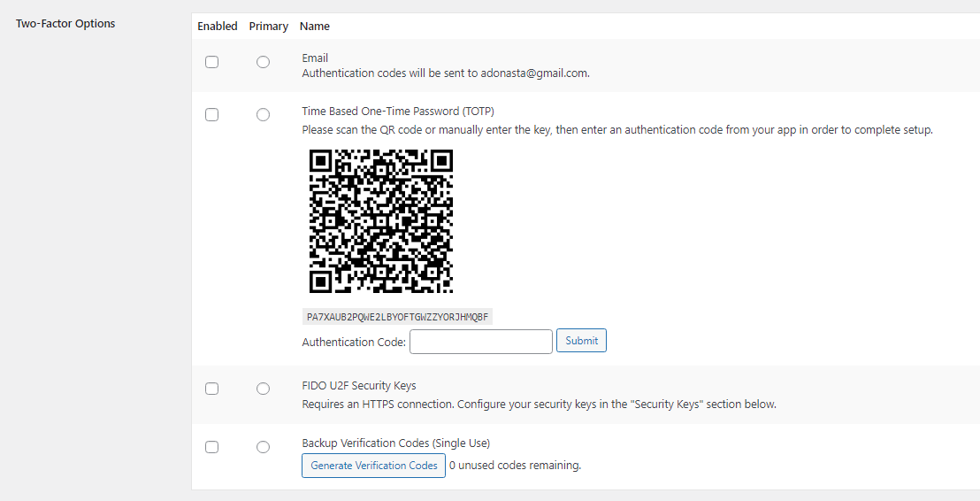Submit the authentication code
The image size is (980, 501).
[581, 340]
